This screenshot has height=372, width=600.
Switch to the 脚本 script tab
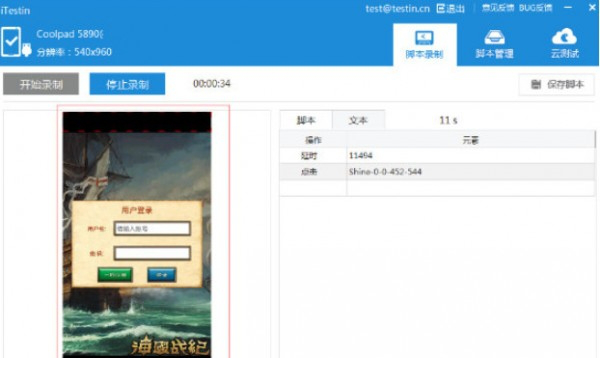tap(306, 121)
